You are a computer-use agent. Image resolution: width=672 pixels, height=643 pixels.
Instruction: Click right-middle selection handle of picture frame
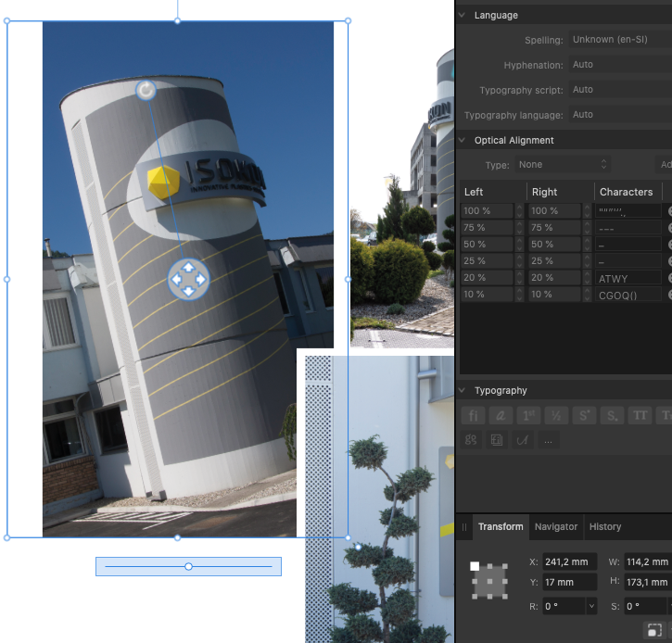[348, 279]
